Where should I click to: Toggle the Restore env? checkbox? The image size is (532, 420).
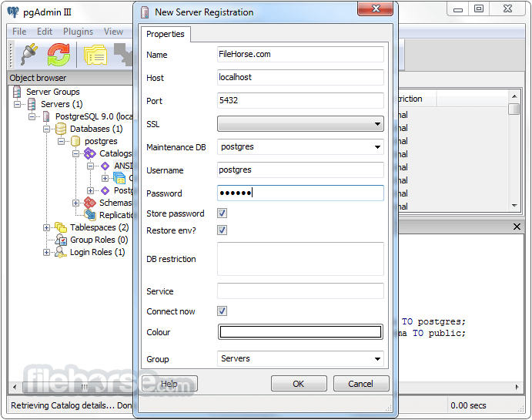[x=222, y=230]
